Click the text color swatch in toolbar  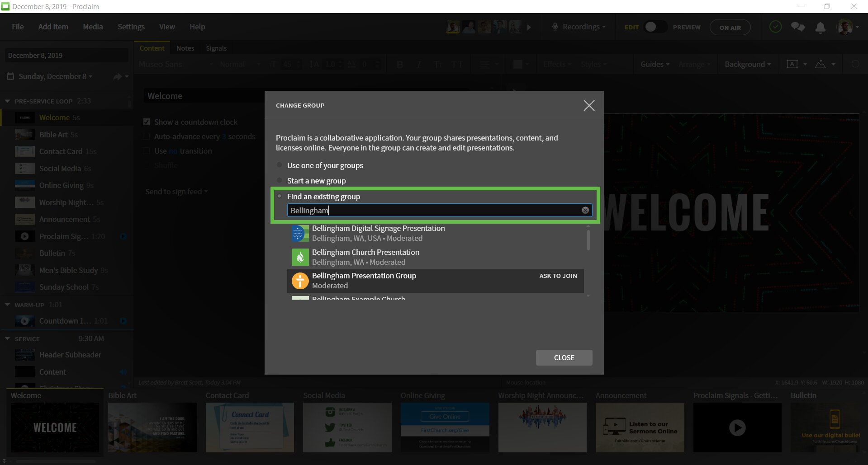[518, 65]
